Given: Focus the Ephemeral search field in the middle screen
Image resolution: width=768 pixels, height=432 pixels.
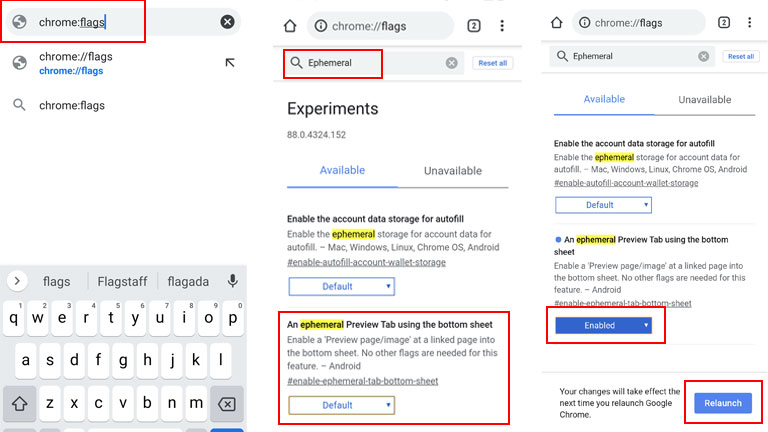Looking at the screenshot, I should pos(374,63).
